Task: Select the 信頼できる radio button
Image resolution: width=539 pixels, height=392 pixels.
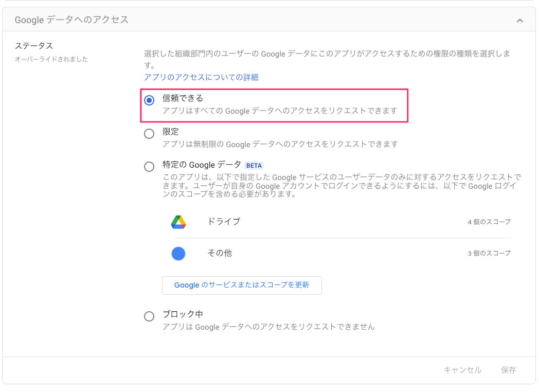Action: click(149, 100)
